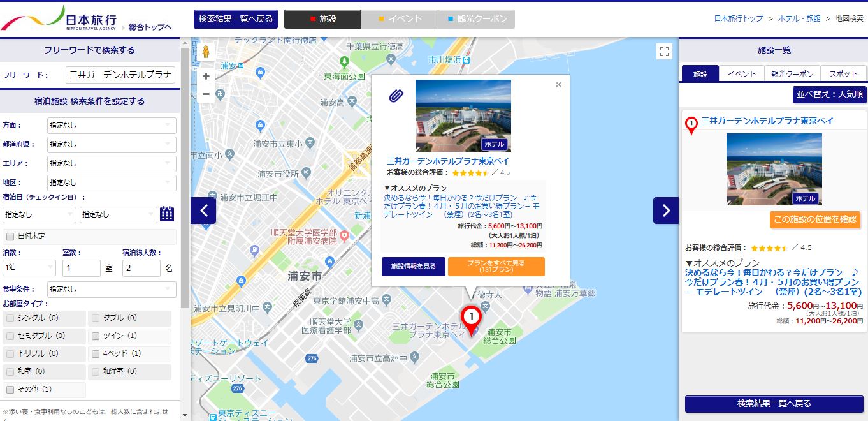Check the 4ベッド room type option
868x421 pixels.
(x=96, y=353)
